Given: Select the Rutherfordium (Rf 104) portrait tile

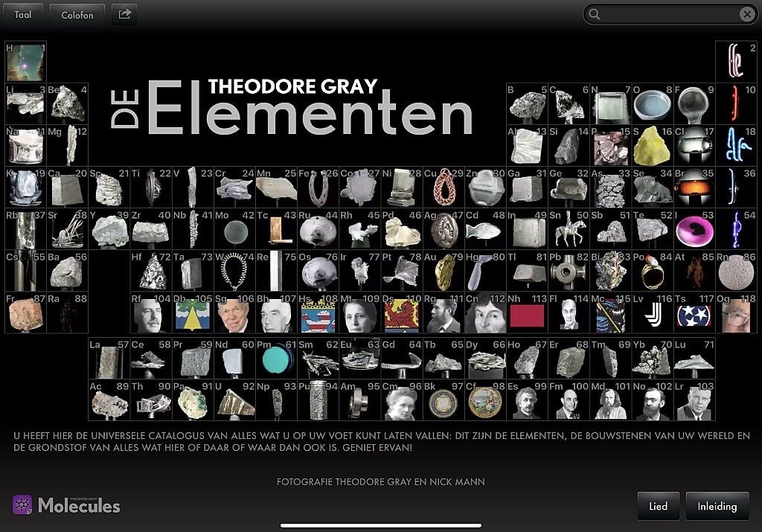Looking at the screenshot, I should tap(151, 313).
